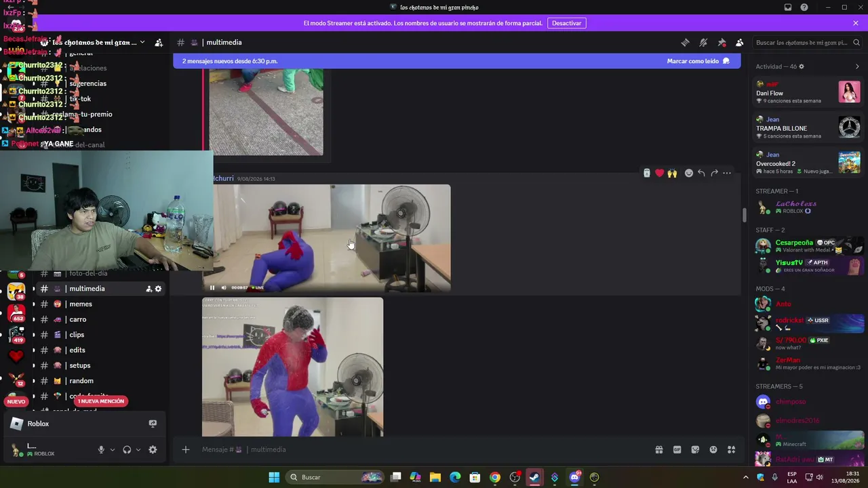
Task: Click the NUEVO server indicator pill
Action: click(x=16, y=401)
